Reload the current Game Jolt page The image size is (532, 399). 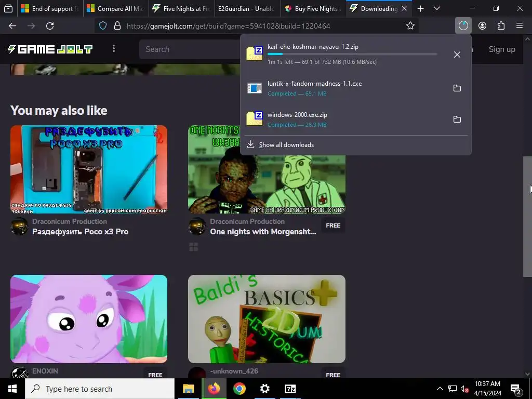pos(50,26)
